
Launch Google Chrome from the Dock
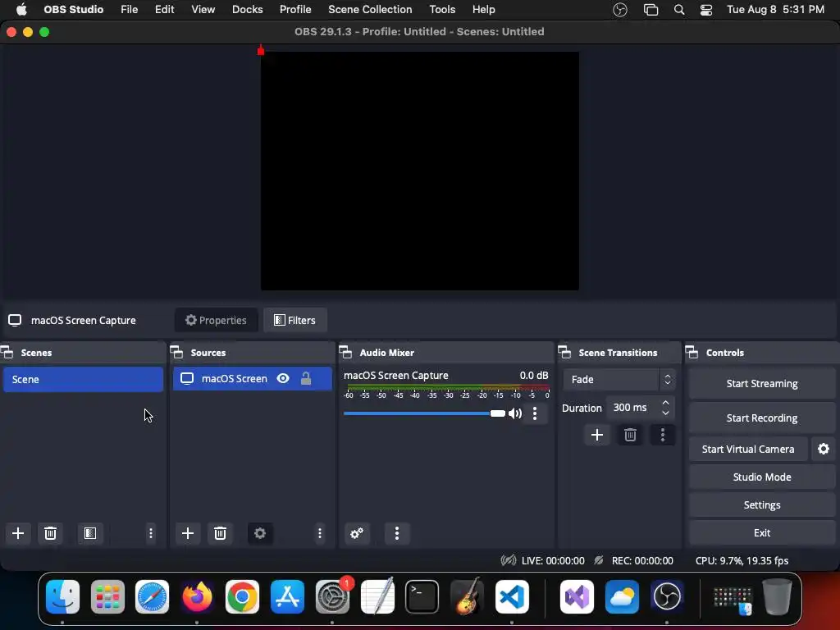click(242, 596)
